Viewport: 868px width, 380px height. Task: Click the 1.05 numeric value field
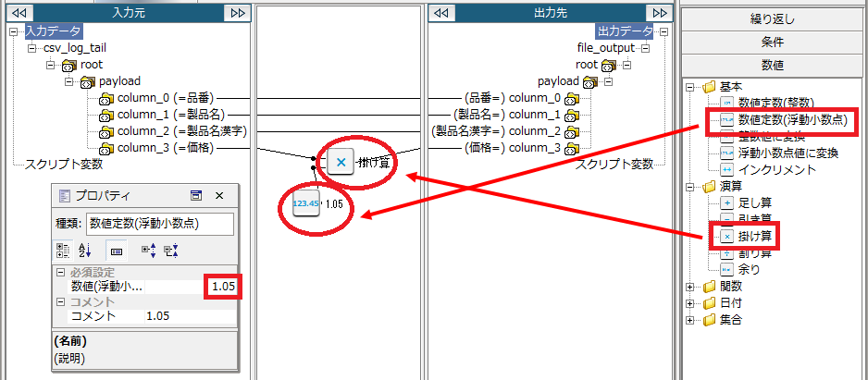pos(222,287)
